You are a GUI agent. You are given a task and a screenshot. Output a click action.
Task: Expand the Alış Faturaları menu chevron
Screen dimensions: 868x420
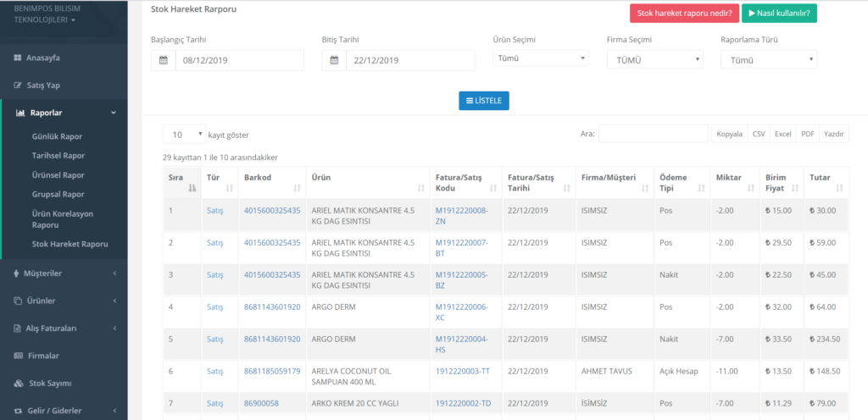click(114, 329)
